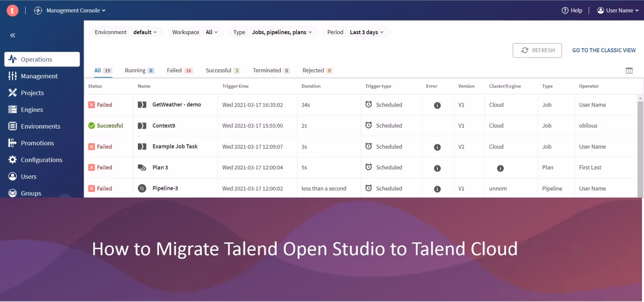Expand the User Name account menu
644x302 pixels.
[x=618, y=10]
